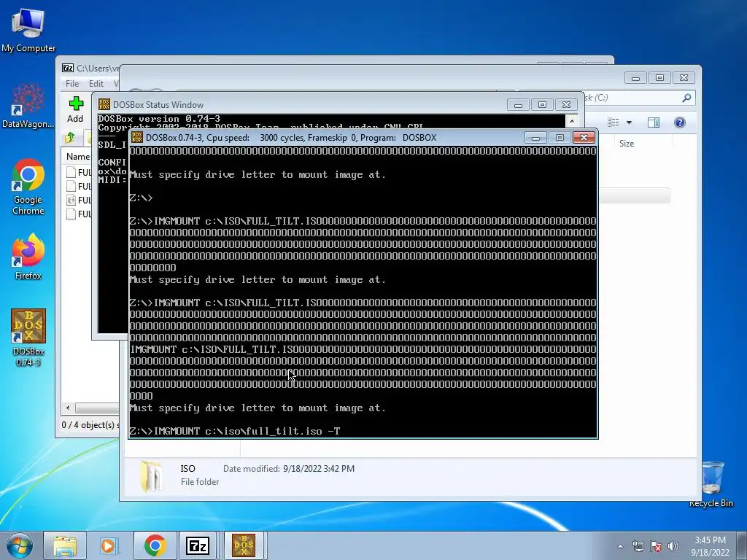Click the Add button in 7-Zip
Viewport: 747px width, 560px height.
click(x=75, y=110)
